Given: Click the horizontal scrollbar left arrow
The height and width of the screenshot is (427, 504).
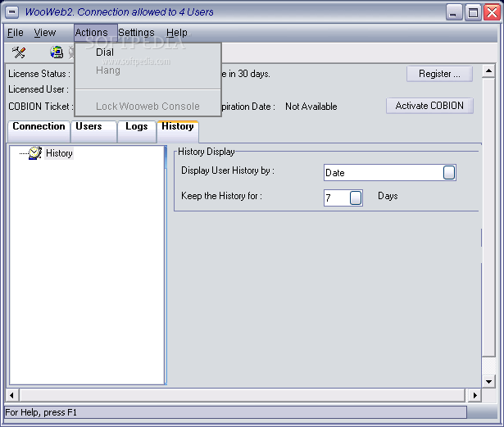Looking at the screenshot, I should click(x=12, y=396).
